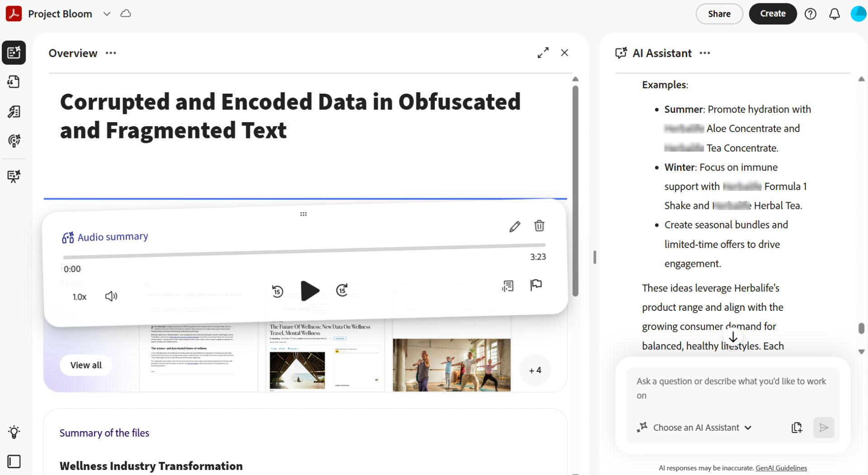The image size is (868, 475).
Task: Mute the audio with the volume icon
Action: pyautogui.click(x=111, y=296)
